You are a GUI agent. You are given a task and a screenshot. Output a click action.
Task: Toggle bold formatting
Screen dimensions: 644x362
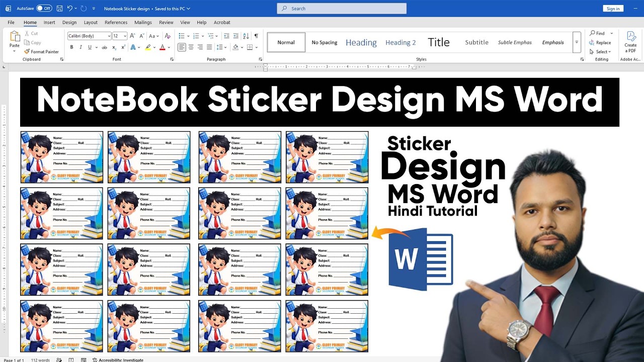click(71, 47)
